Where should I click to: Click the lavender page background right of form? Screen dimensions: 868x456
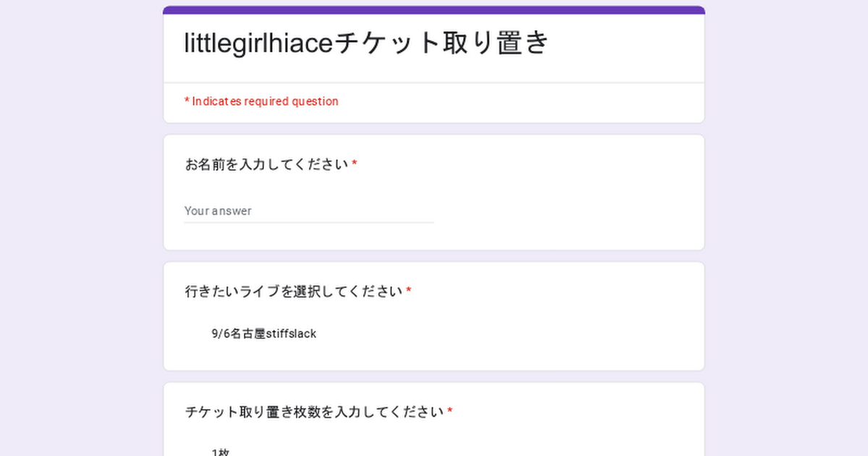click(787, 228)
